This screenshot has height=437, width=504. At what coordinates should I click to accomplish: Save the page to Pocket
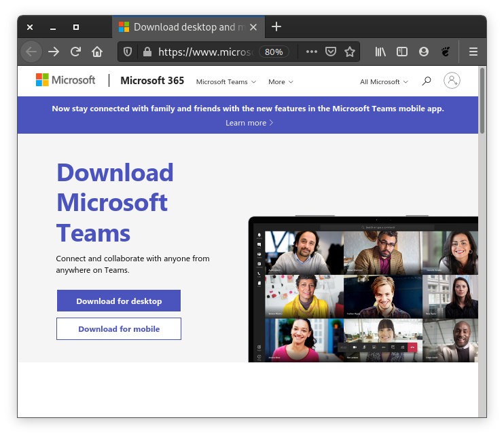click(x=330, y=52)
